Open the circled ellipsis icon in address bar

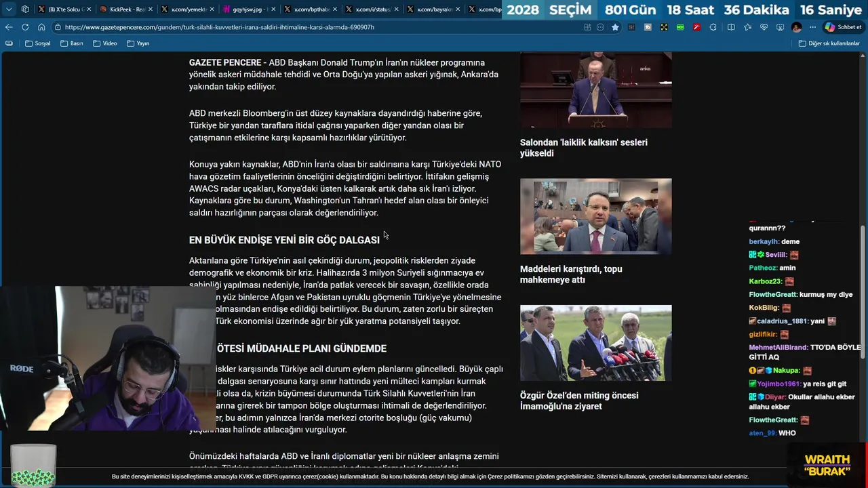[600, 27]
